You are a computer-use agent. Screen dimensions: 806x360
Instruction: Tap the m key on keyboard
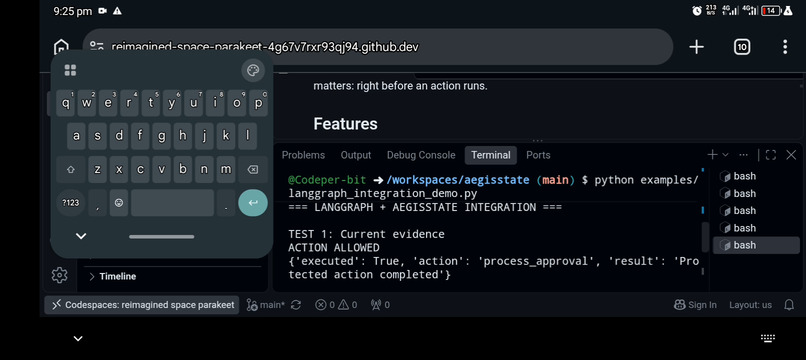[x=225, y=170]
